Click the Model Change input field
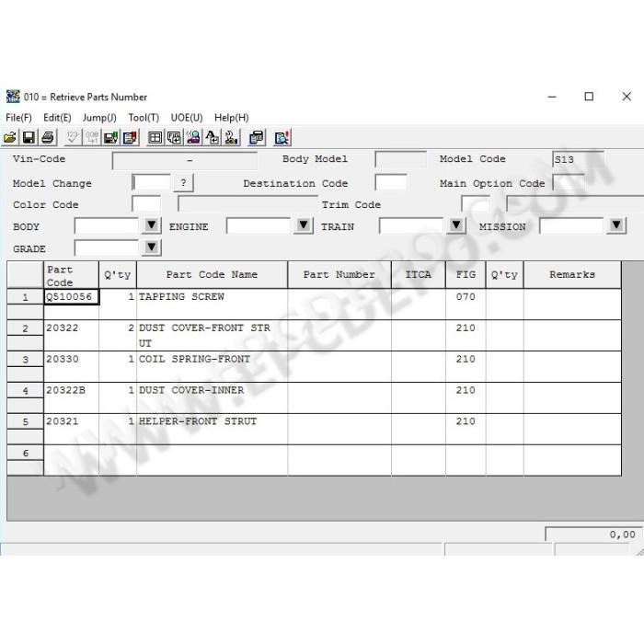The image size is (644, 644). pyautogui.click(x=151, y=182)
